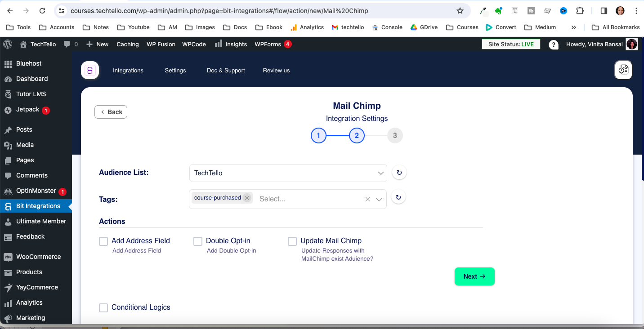Open the document icon at top right
644x329 pixels.
(623, 70)
